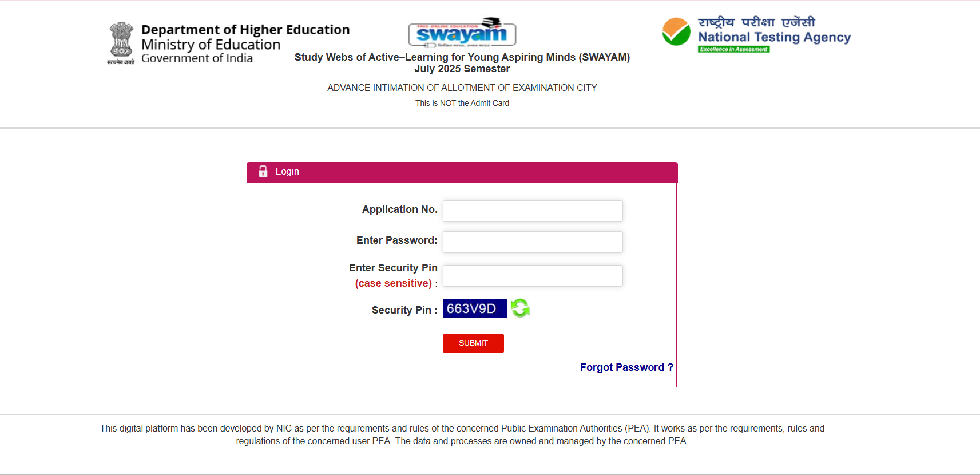
Task: Click the Excellence in Assessment badge
Action: coord(734,49)
